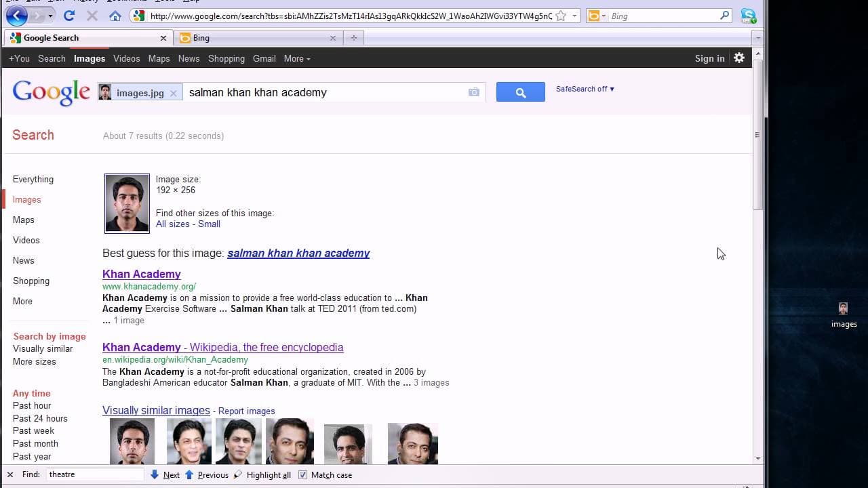Click +You in the top bar
This screenshot has width=868, height=488.
pos(19,58)
